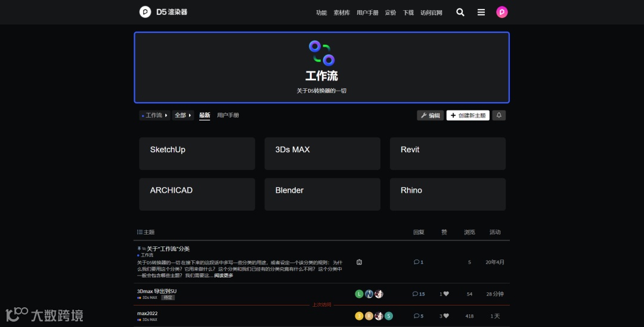Expand the 工作流 category dropdown

coord(154,115)
